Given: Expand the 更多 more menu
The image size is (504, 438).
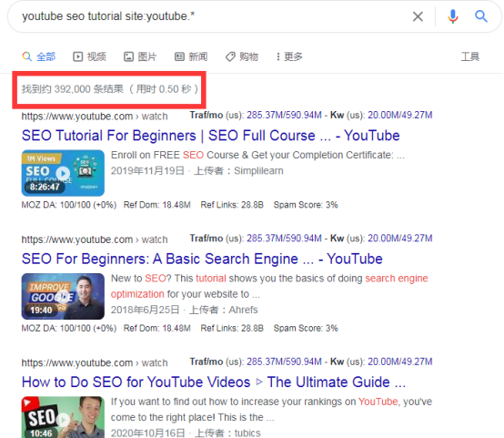Looking at the screenshot, I should coord(289,57).
